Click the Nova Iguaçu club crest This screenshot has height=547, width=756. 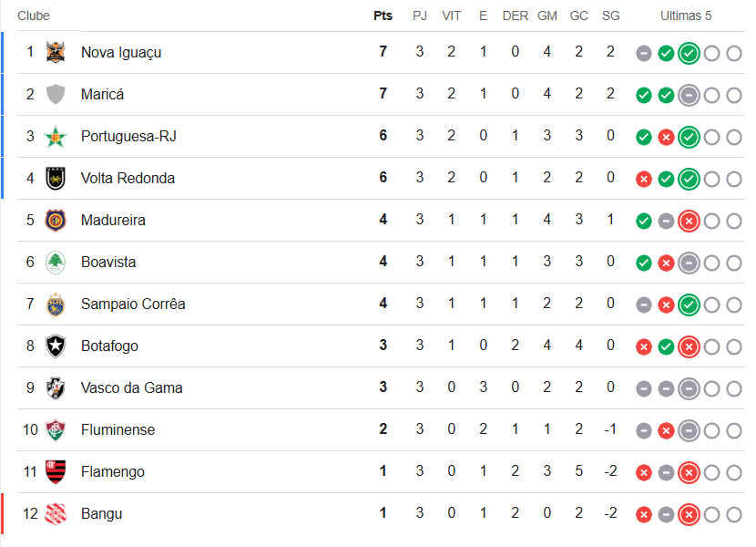point(56,52)
